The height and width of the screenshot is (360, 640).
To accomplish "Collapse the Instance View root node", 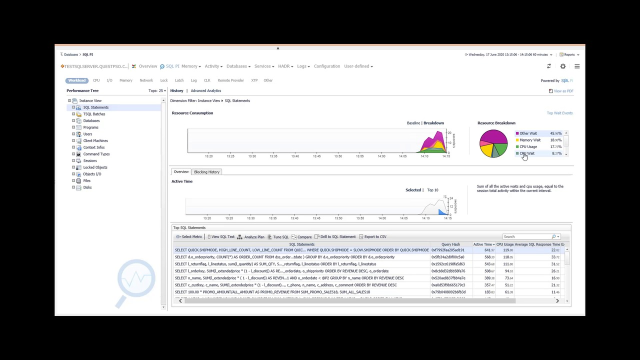I will pyautogui.click(x=69, y=100).
